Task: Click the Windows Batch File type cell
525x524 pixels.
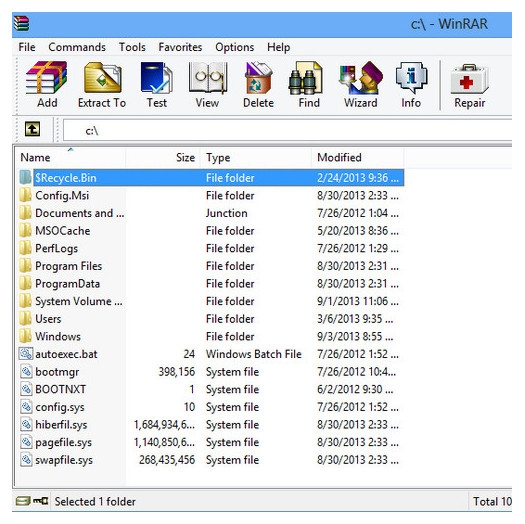Action: click(253, 354)
